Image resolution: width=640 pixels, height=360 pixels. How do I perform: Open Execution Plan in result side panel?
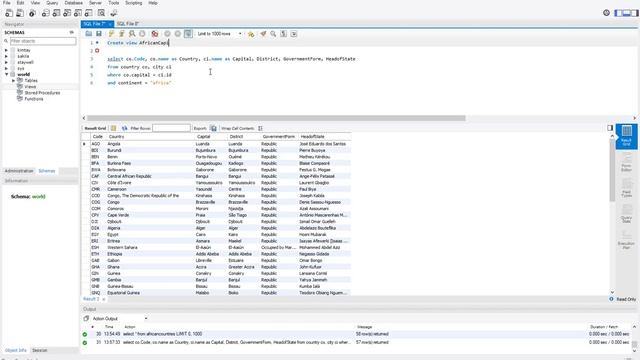coord(627,239)
